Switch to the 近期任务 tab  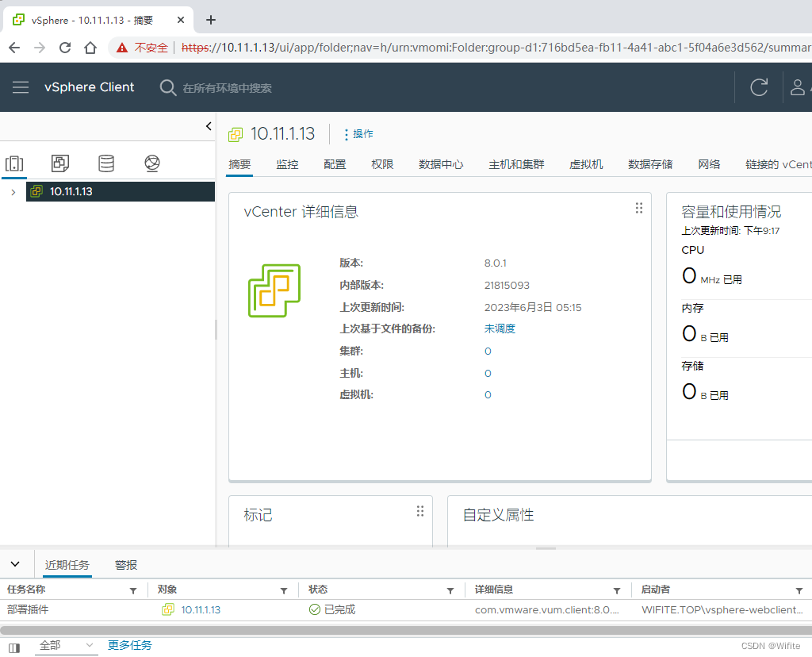(67, 565)
